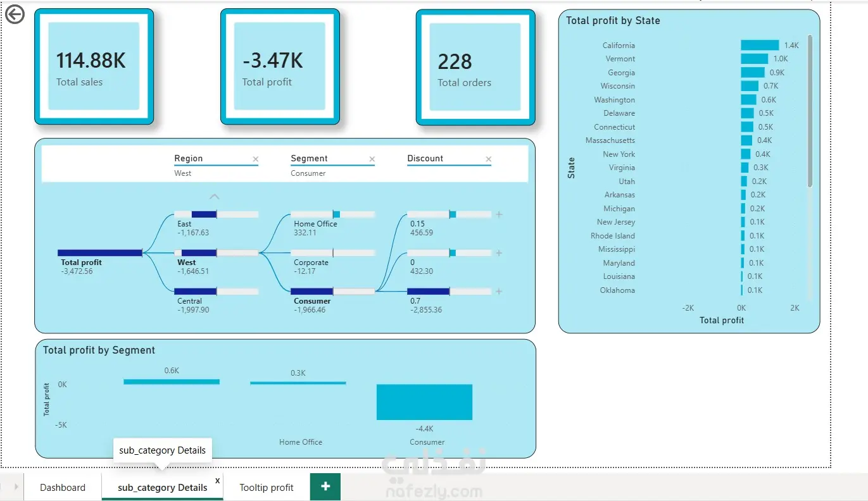Click the Michigan label in state chart
The width and height of the screenshot is (868, 501).
[x=619, y=209]
